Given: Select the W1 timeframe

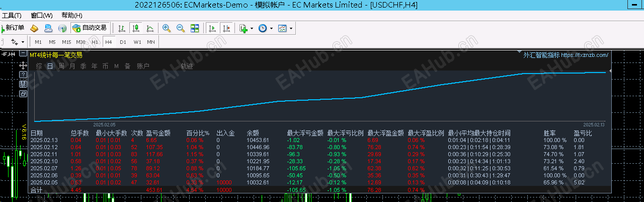Looking at the screenshot, I should click(137, 42).
